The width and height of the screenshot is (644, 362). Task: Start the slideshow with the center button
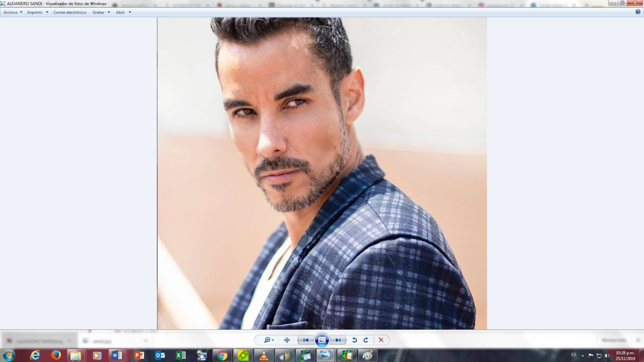322,340
